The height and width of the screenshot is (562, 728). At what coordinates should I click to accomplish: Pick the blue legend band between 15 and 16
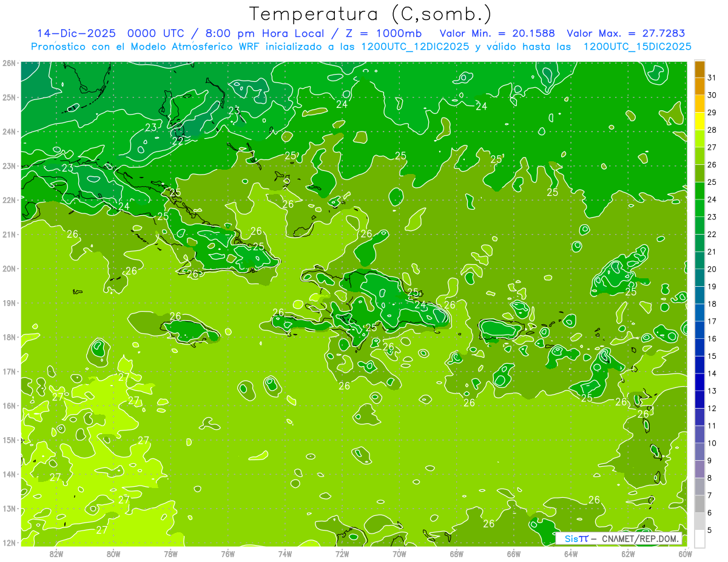click(x=699, y=347)
